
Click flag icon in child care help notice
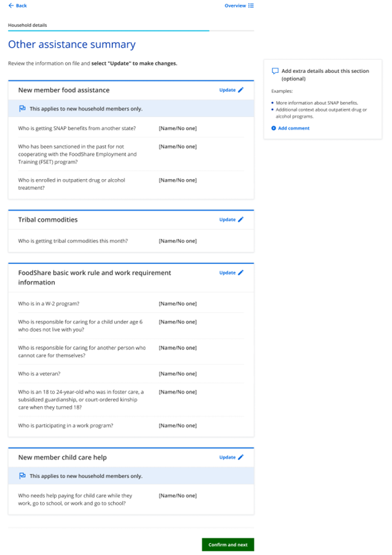point(22,476)
